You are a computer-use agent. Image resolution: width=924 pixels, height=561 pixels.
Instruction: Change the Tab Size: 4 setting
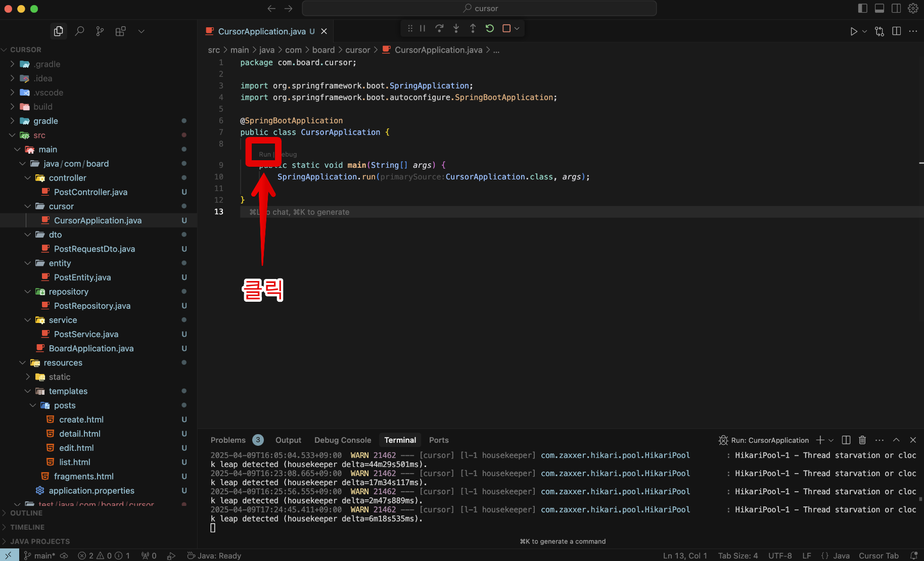[x=738, y=555]
